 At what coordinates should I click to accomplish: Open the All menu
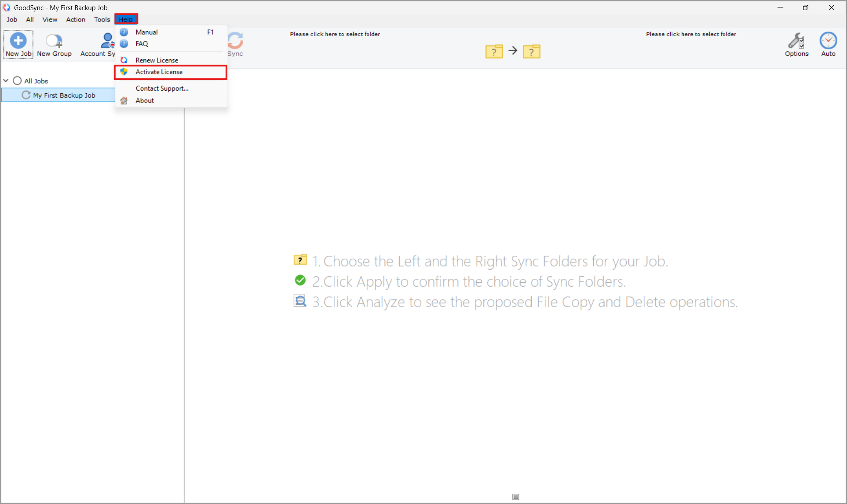coord(30,19)
